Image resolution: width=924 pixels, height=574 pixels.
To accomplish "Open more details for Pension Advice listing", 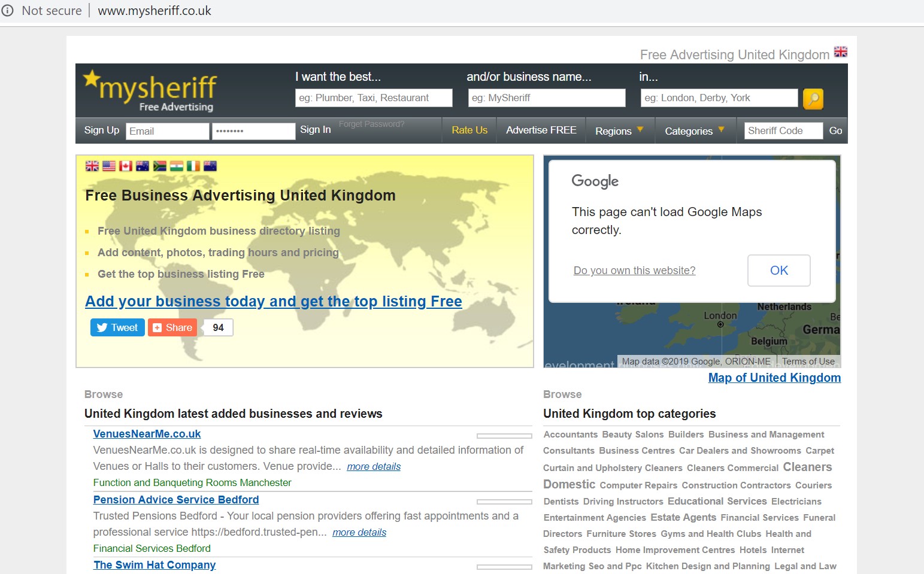I will coord(359,532).
